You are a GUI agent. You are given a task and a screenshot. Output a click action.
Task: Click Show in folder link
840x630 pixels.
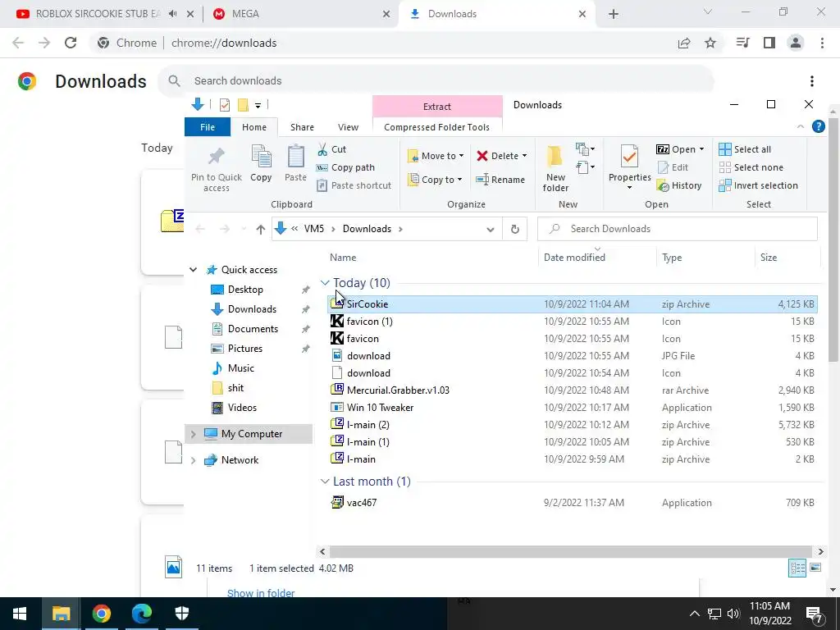(261, 593)
